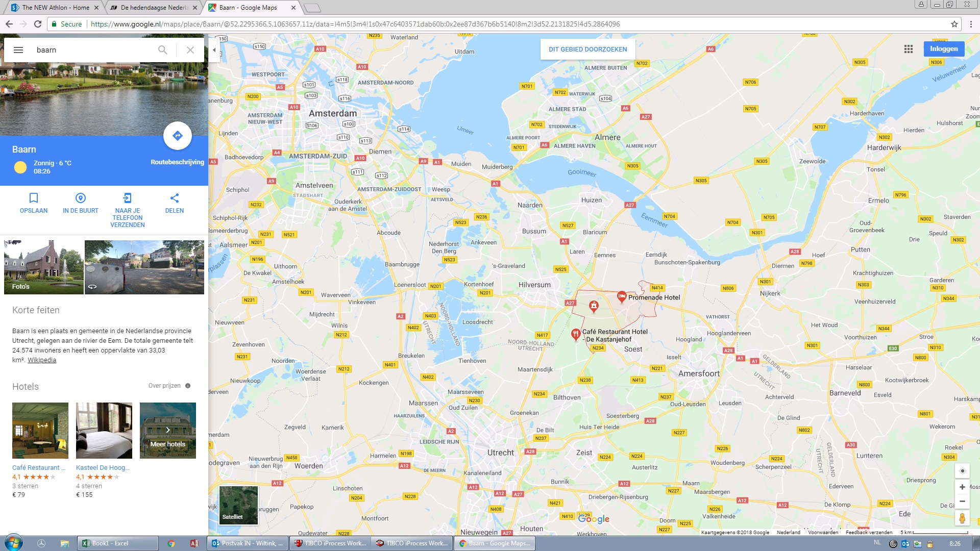Open In de buurt nearby search
The height and width of the screenshot is (551, 980).
pyautogui.click(x=81, y=203)
